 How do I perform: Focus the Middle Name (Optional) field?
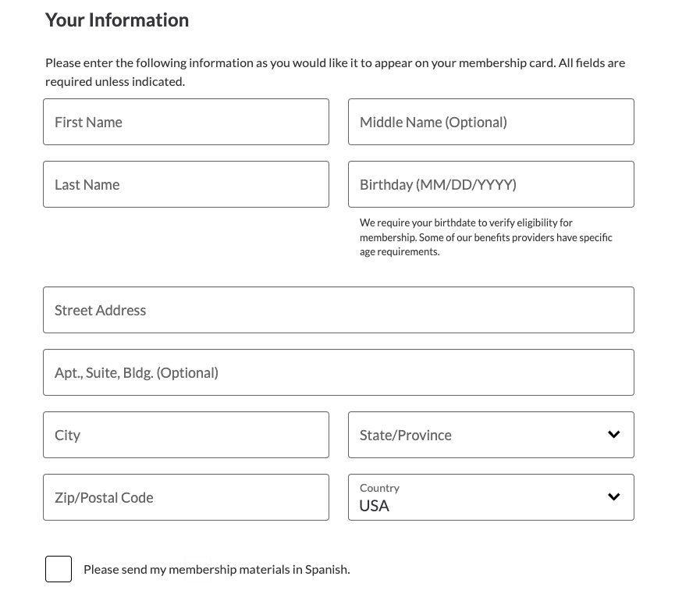[x=491, y=122]
